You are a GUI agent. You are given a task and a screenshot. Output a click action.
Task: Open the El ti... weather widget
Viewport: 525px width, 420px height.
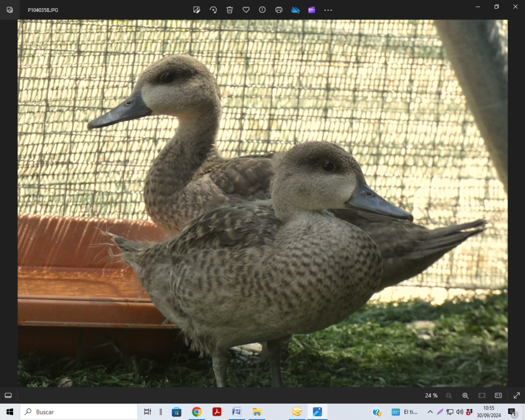(405, 412)
